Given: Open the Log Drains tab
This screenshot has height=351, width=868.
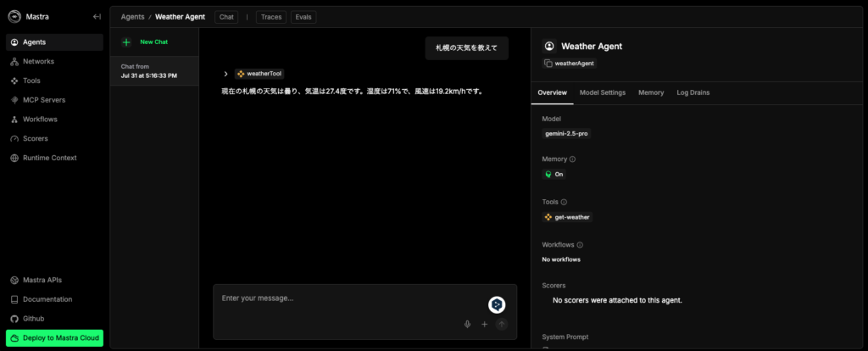Looking at the screenshot, I should (x=693, y=92).
